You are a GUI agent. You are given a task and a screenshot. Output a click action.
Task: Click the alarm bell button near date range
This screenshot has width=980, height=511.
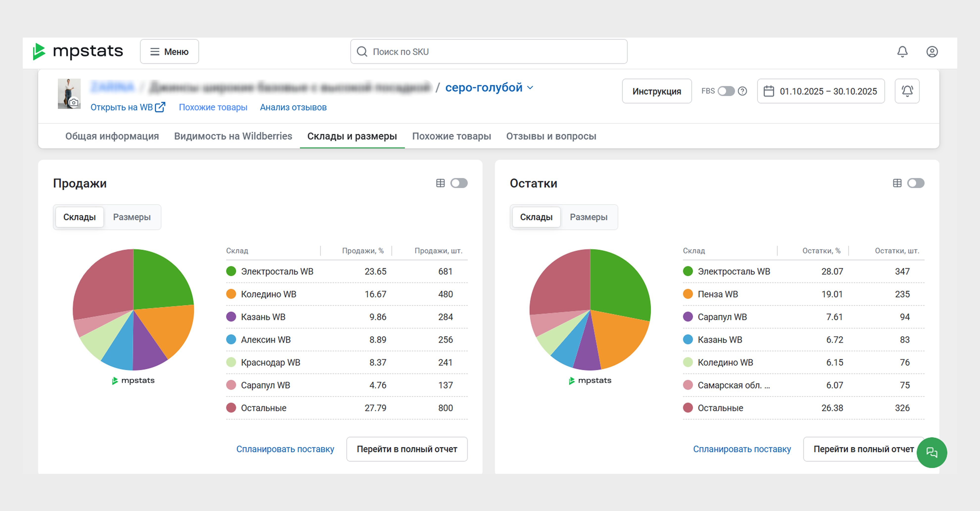[x=907, y=91]
